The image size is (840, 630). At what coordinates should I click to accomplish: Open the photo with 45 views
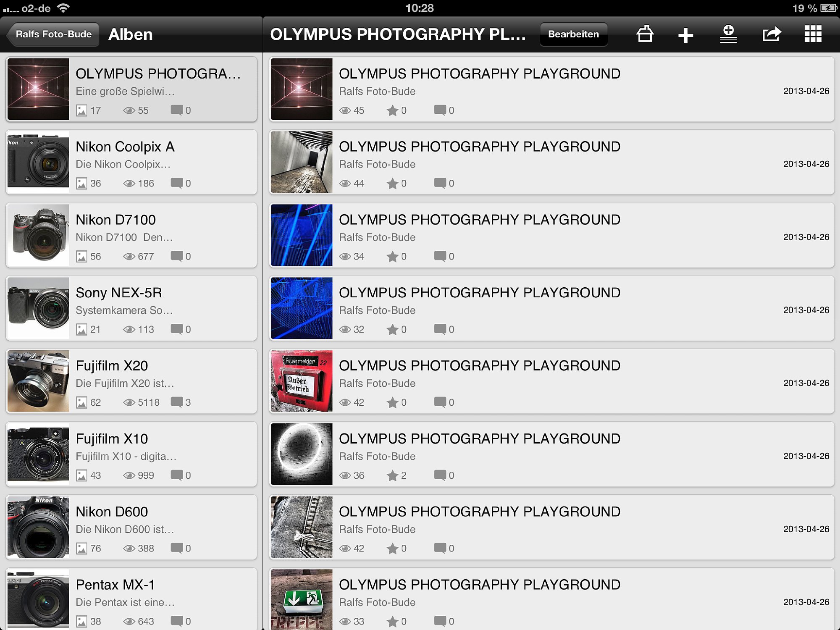click(551, 89)
